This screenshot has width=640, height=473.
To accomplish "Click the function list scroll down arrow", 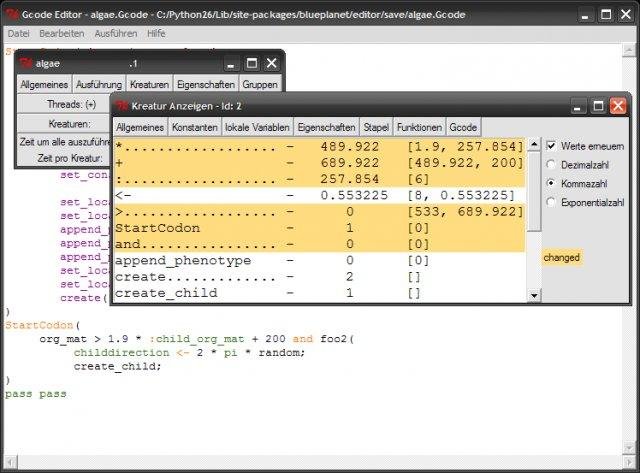I will point(534,295).
